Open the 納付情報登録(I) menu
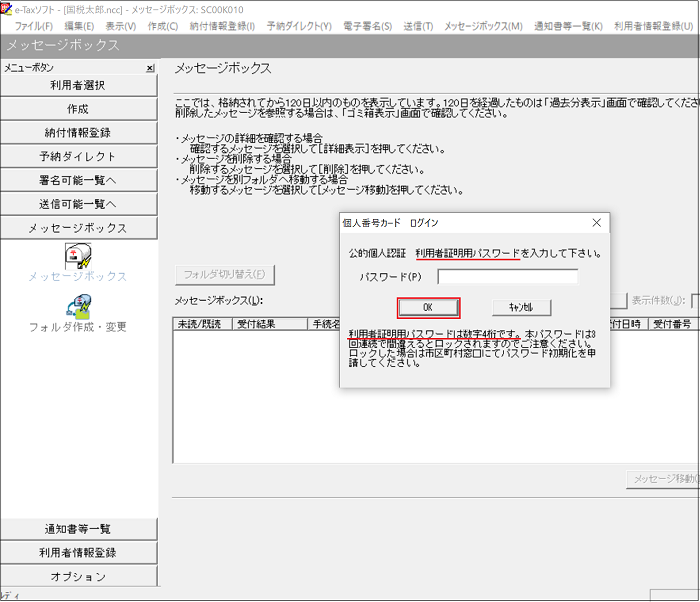The image size is (700, 602). coord(221,25)
